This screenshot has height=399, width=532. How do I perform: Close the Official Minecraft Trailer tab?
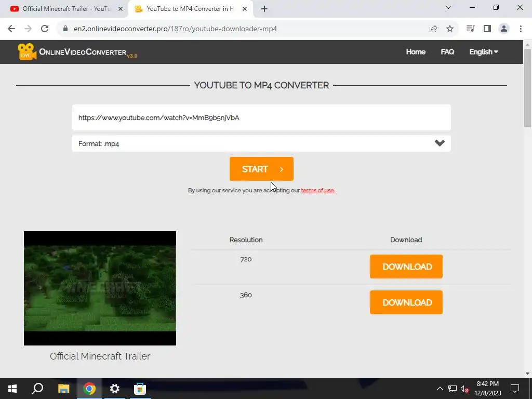point(121,9)
